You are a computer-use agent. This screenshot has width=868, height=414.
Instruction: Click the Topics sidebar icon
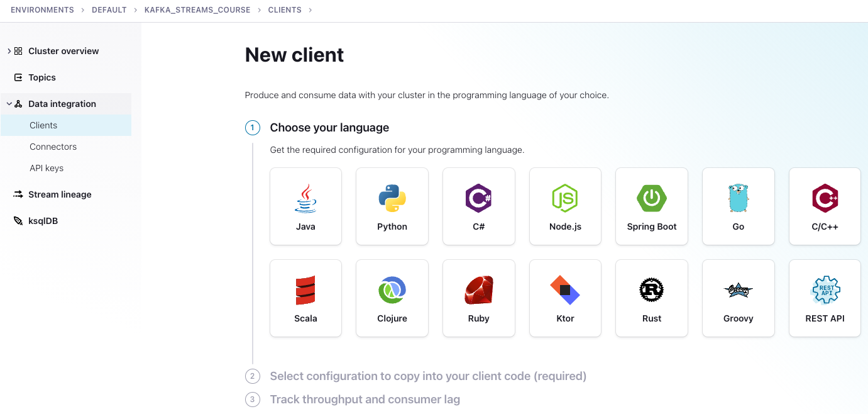coord(18,77)
